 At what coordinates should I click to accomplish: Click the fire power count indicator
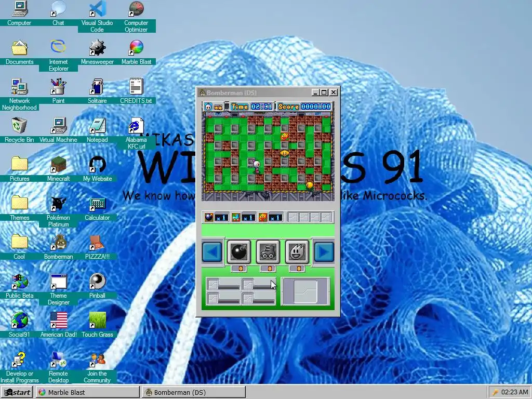pos(263,217)
